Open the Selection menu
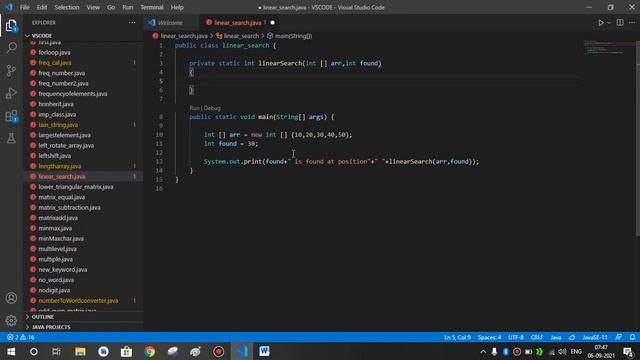The height and width of the screenshot is (360, 640). pyautogui.click(x=67, y=7)
